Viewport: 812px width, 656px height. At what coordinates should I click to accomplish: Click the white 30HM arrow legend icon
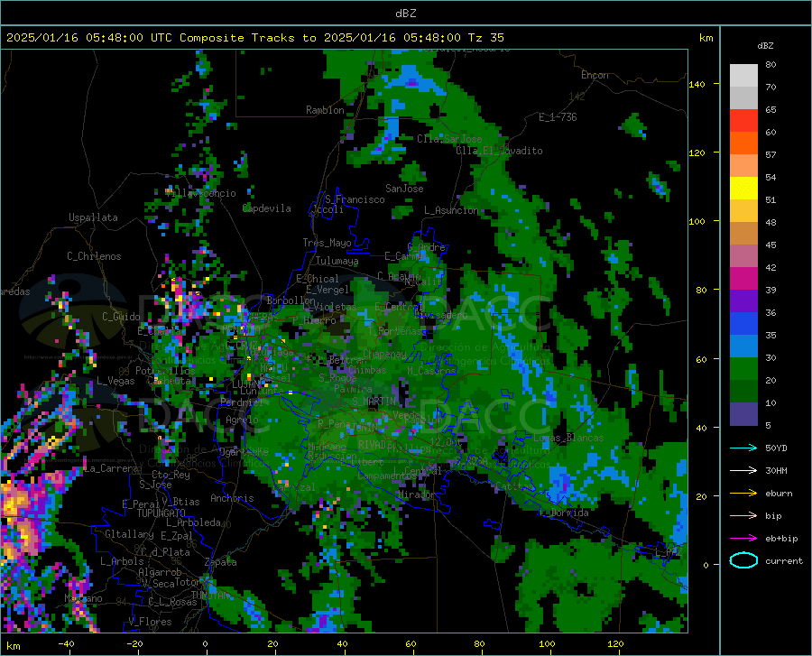point(743,470)
